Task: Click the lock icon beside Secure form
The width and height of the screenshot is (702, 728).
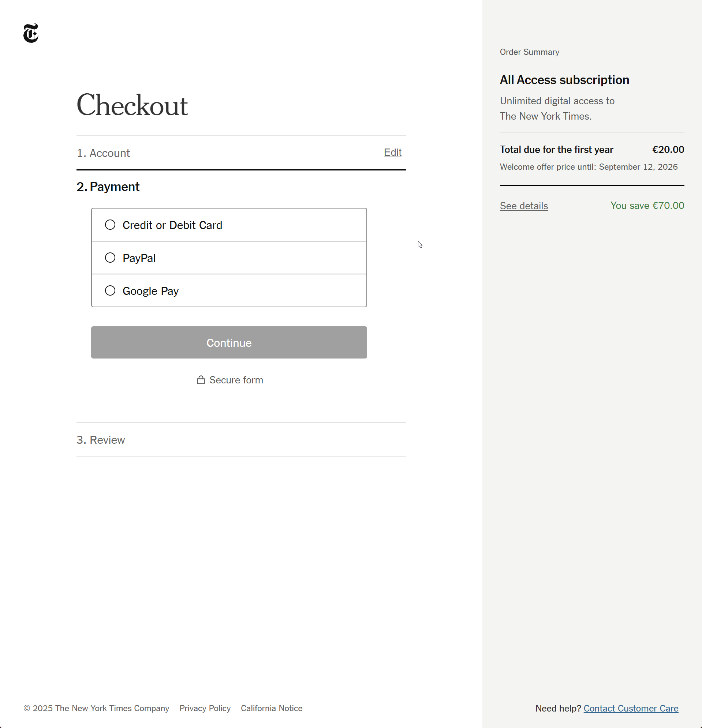Action: tap(201, 380)
